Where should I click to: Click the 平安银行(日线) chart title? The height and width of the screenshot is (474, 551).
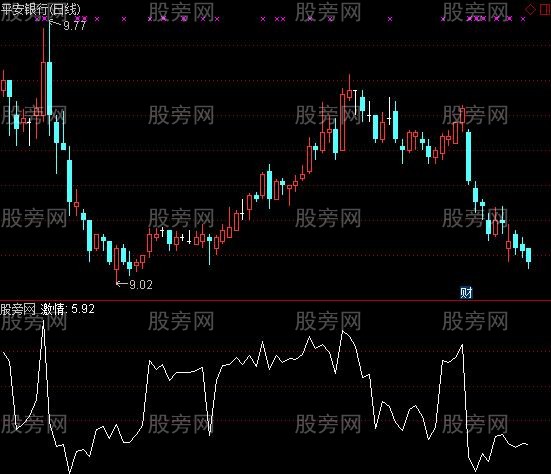pyautogui.click(x=40, y=9)
